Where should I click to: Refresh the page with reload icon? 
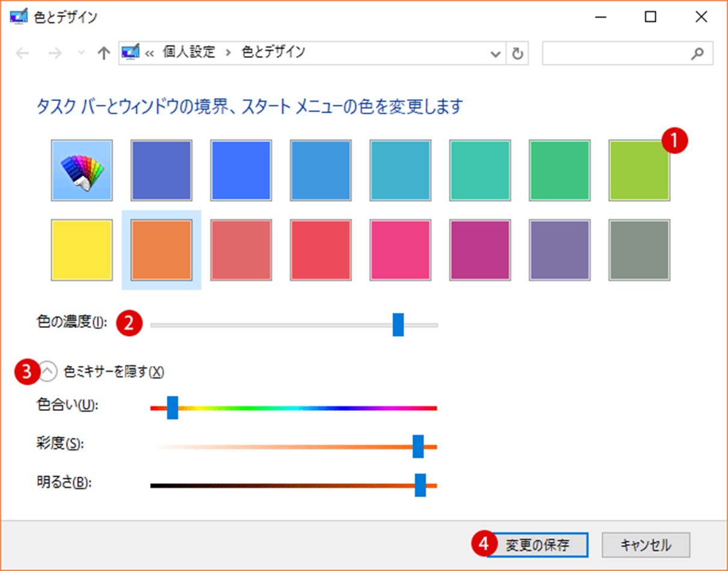pos(517,54)
